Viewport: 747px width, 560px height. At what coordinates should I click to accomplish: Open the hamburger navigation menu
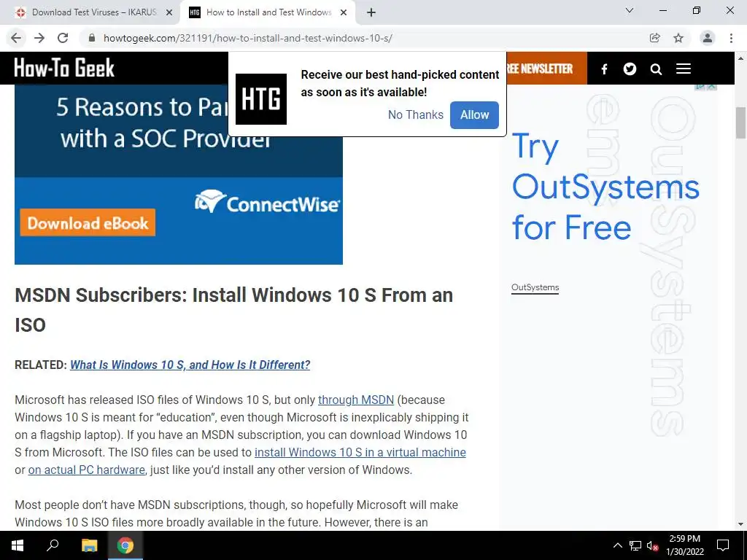(x=683, y=69)
